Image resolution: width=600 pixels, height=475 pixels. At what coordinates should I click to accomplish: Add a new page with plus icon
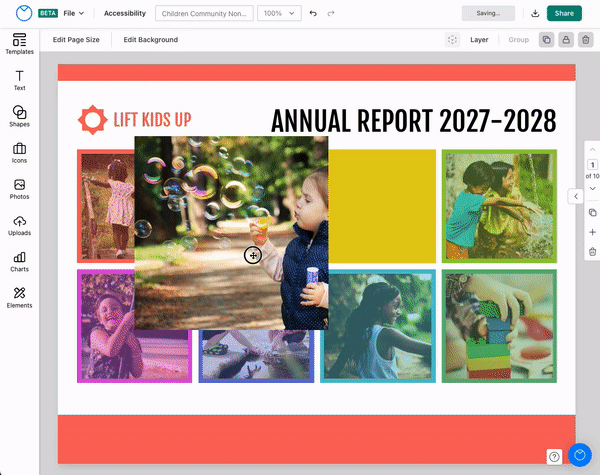coord(592,232)
